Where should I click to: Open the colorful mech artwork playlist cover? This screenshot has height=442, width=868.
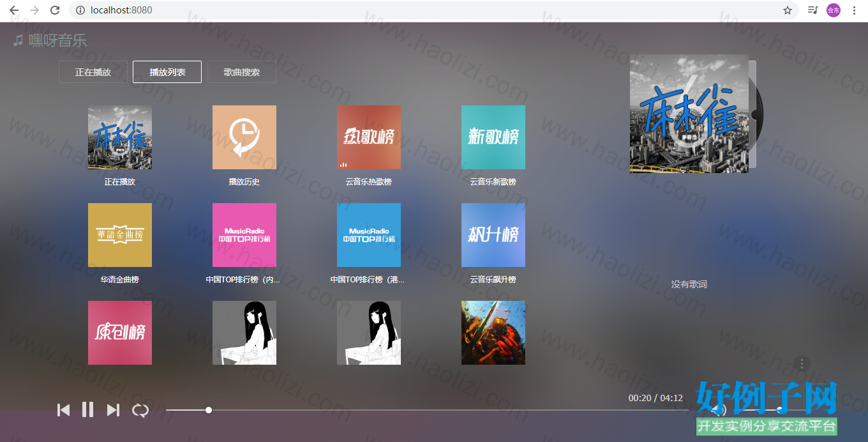click(x=493, y=333)
